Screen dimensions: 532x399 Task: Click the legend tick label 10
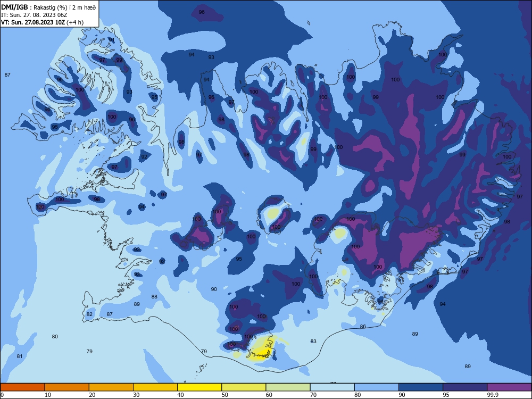[x=48, y=395]
